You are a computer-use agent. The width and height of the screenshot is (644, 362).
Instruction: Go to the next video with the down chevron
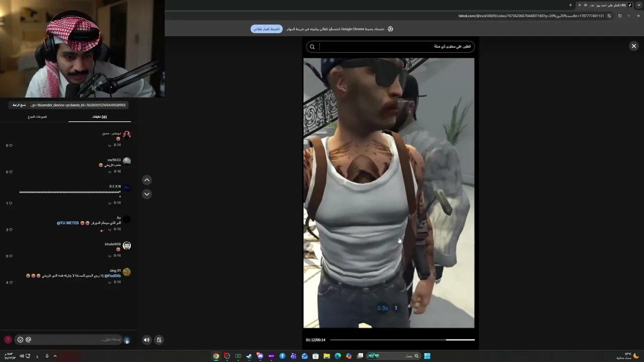point(147,194)
